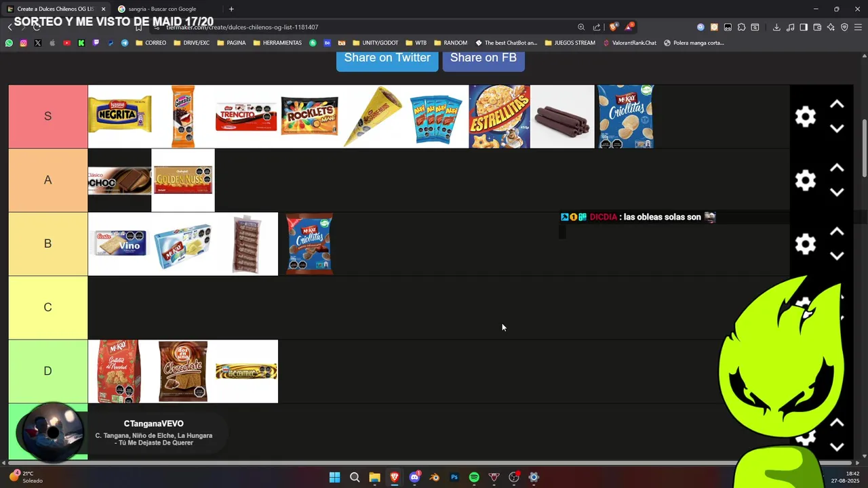Open ValorantRank.Chat bookmark link

tap(629, 43)
